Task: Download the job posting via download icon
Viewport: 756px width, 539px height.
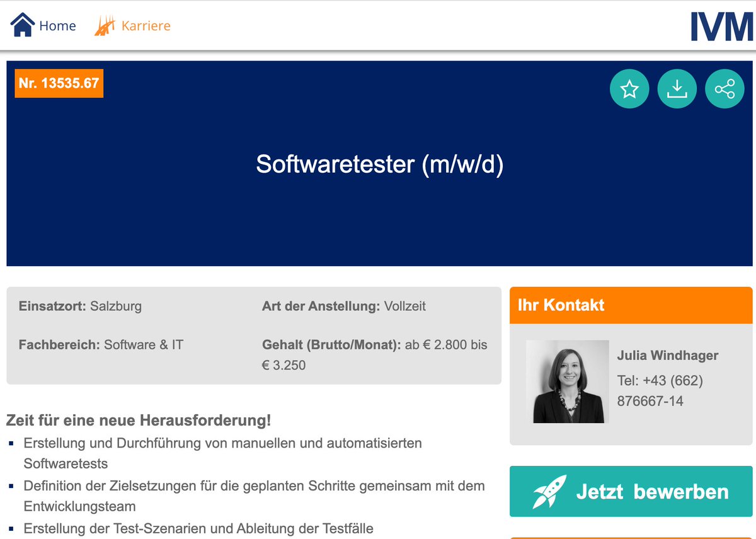Action: tap(677, 89)
